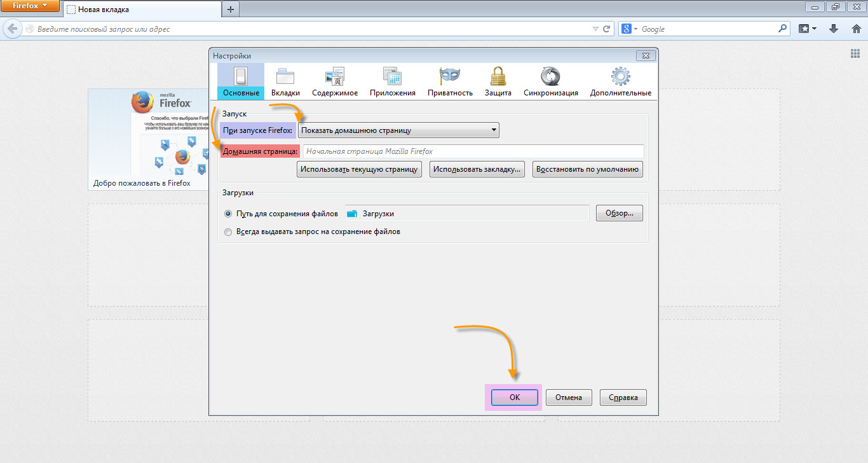The height and width of the screenshot is (463, 868).
Task: Switch to the Приложения settings pane
Action: 393,81
